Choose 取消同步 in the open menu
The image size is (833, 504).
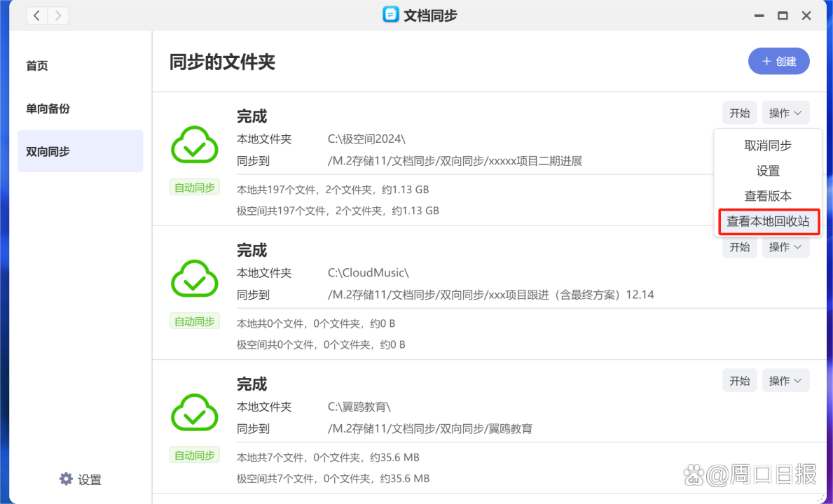click(768, 145)
